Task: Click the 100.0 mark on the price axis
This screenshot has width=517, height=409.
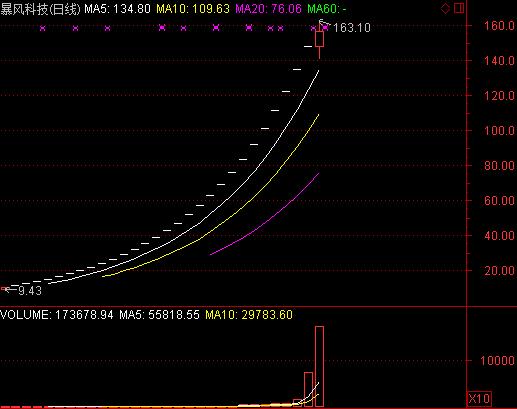Action: tap(499, 130)
